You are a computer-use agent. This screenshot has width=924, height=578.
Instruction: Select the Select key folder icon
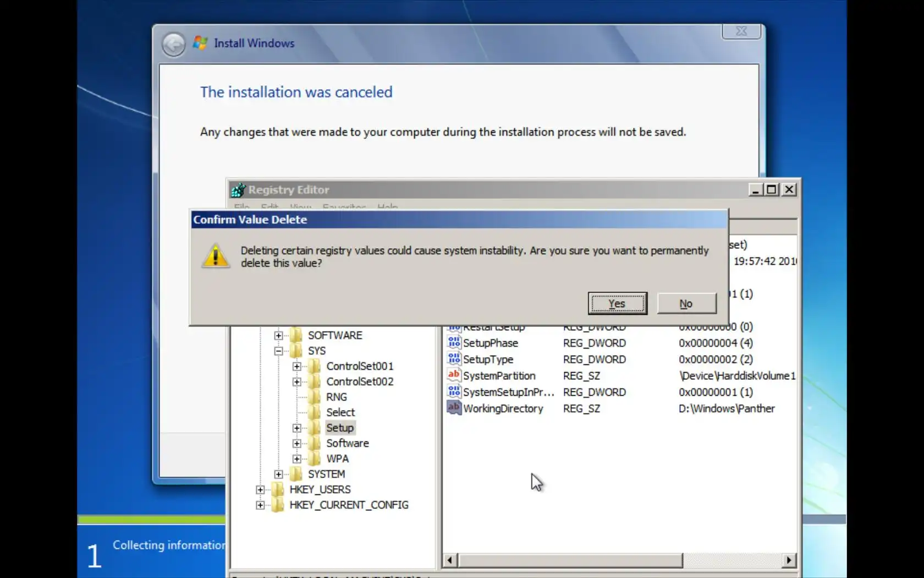[314, 412]
